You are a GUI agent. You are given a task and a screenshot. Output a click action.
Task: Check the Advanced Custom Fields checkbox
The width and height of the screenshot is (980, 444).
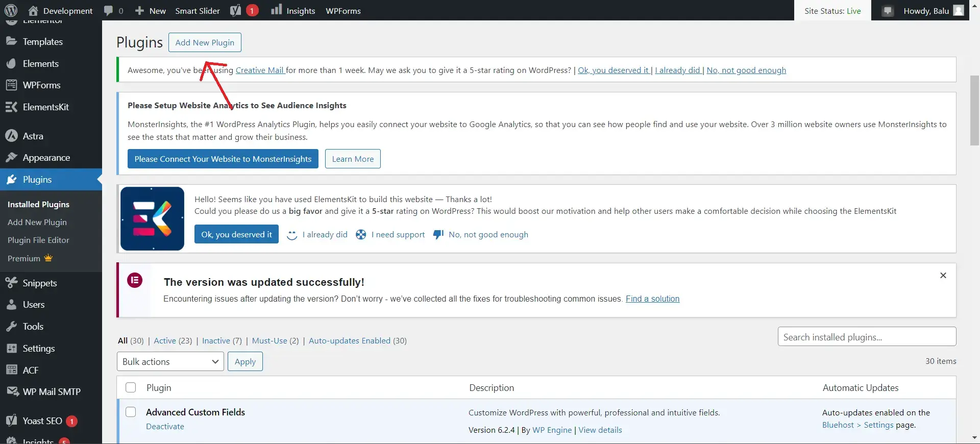click(131, 412)
